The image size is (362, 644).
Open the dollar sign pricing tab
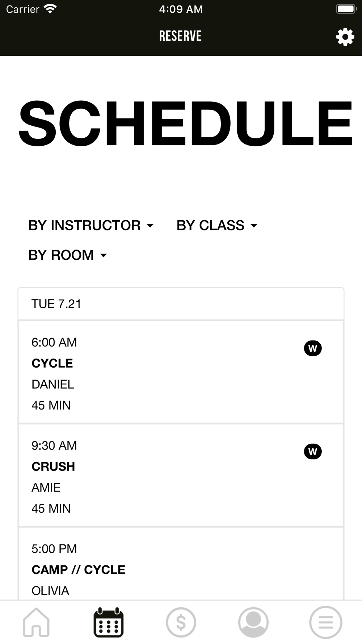pyautogui.click(x=181, y=622)
